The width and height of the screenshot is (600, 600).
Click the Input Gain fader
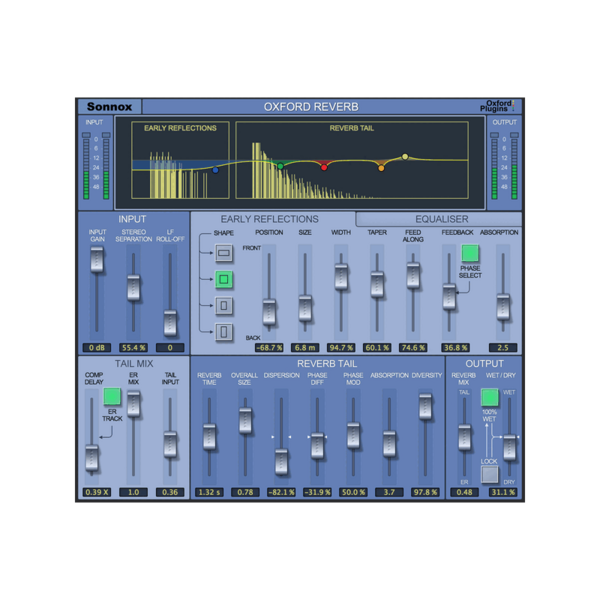click(x=97, y=259)
